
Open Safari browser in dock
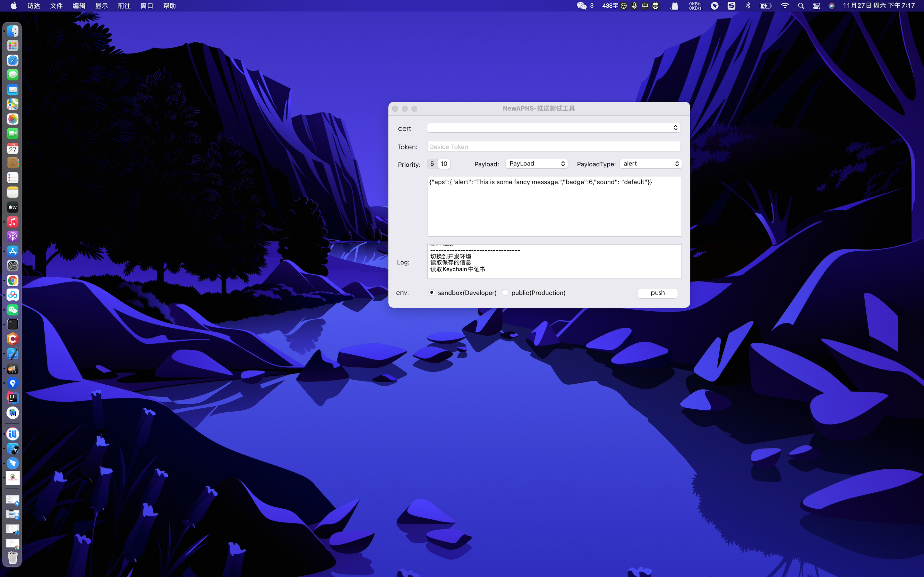tap(13, 60)
